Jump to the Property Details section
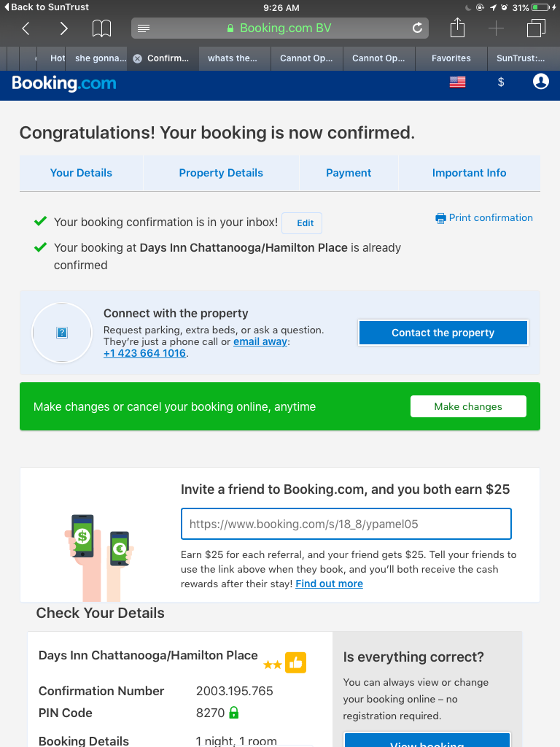Viewport: 560px width, 747px height. [x=221, y=173]
